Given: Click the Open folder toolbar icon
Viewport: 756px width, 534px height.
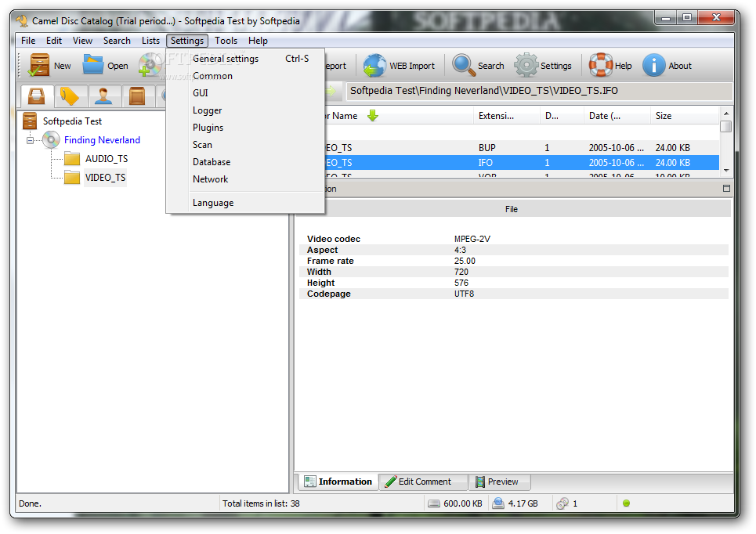Looking at the screenshot, I should (x=93, y=64).
